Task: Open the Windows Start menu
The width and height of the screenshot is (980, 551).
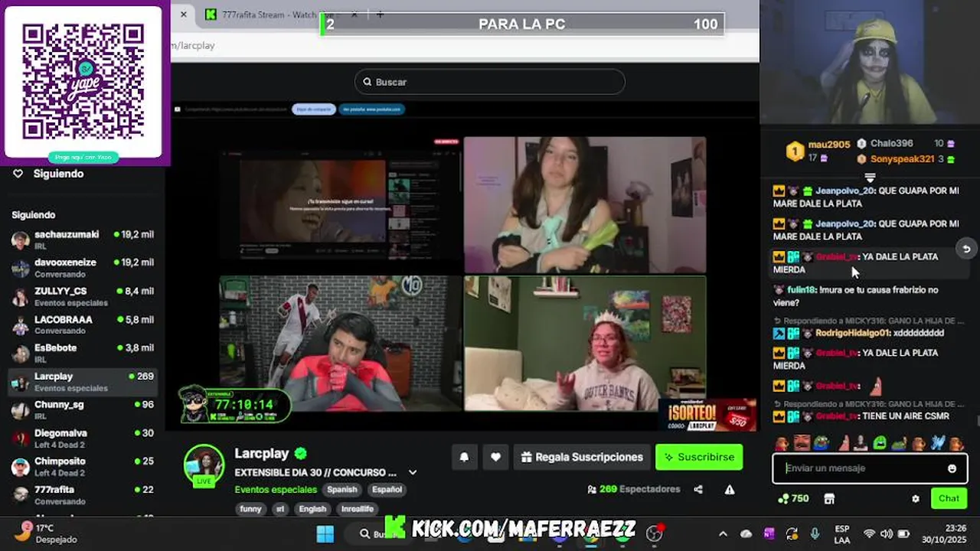Action: pyautogui.click(x=325, y=533)
